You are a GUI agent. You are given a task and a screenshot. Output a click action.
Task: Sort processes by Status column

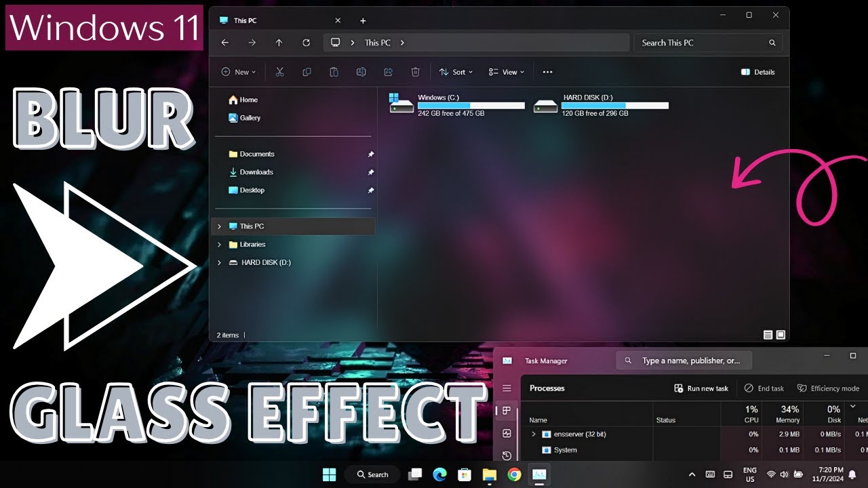(666, 420)
